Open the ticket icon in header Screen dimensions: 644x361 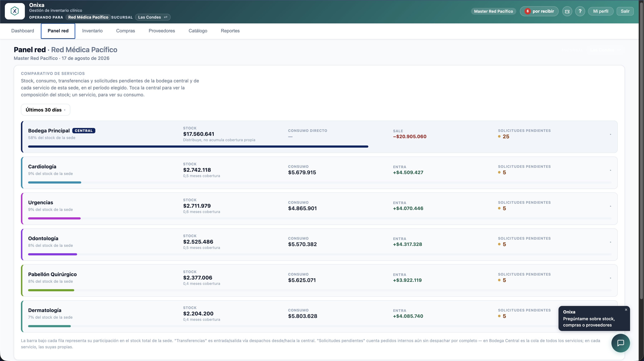[567, 11]
